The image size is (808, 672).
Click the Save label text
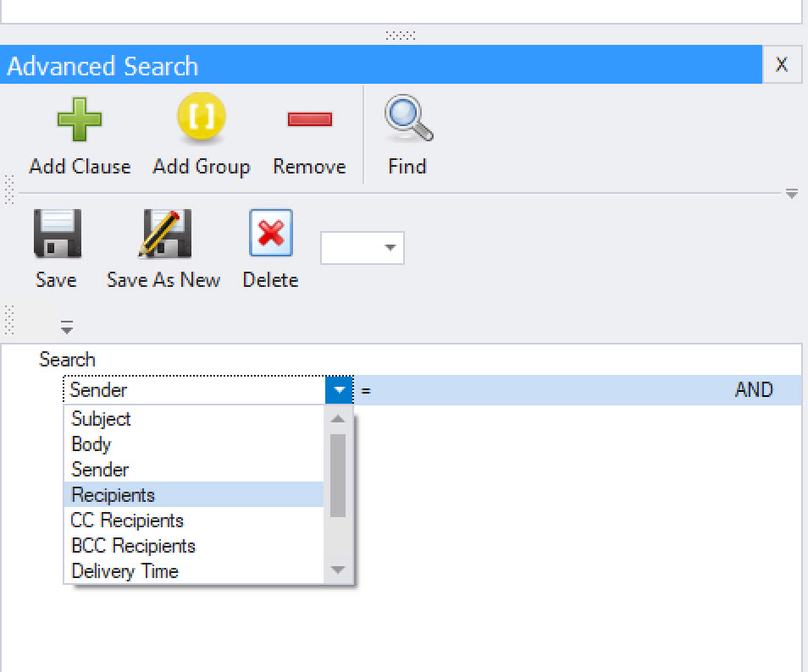point(56,279)
